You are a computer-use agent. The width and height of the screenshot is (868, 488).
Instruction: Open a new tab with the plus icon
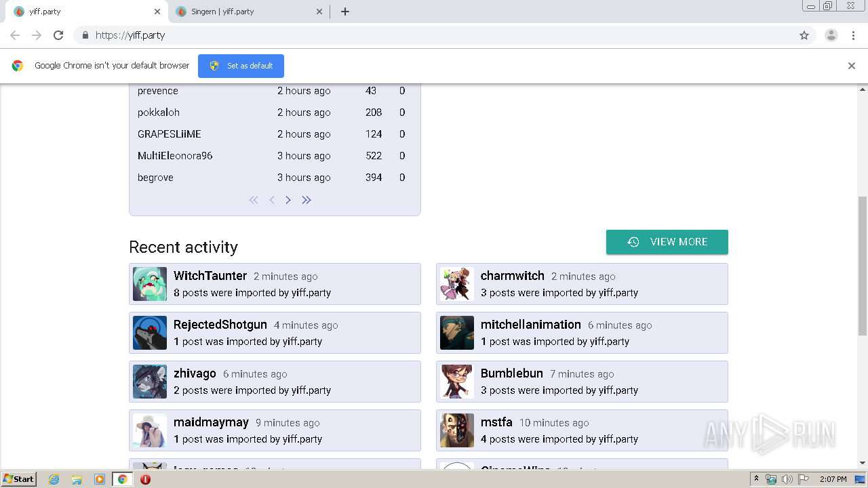pyautogui.click(x=345, y=12)
